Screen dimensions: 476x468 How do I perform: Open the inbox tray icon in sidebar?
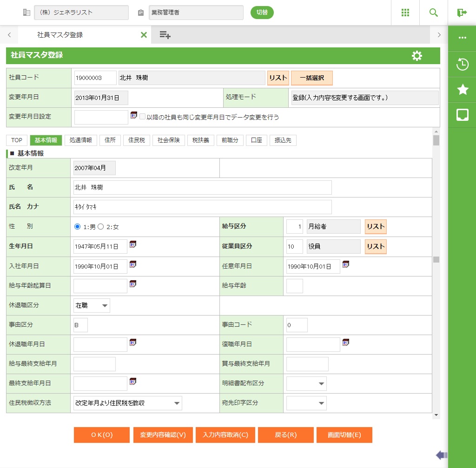coord(462,115)
